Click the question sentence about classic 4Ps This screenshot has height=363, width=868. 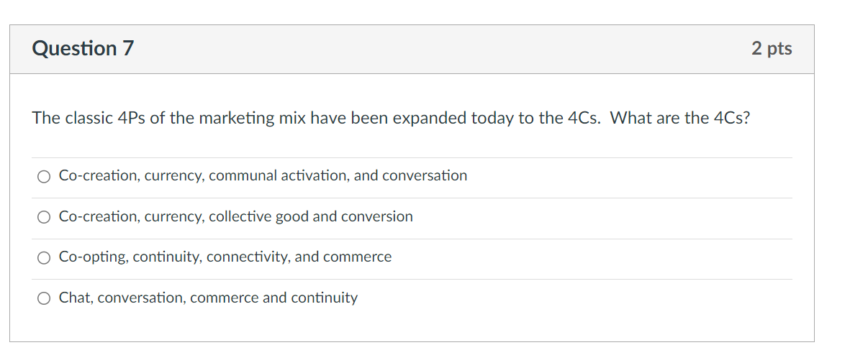click(x=391, y=118)
